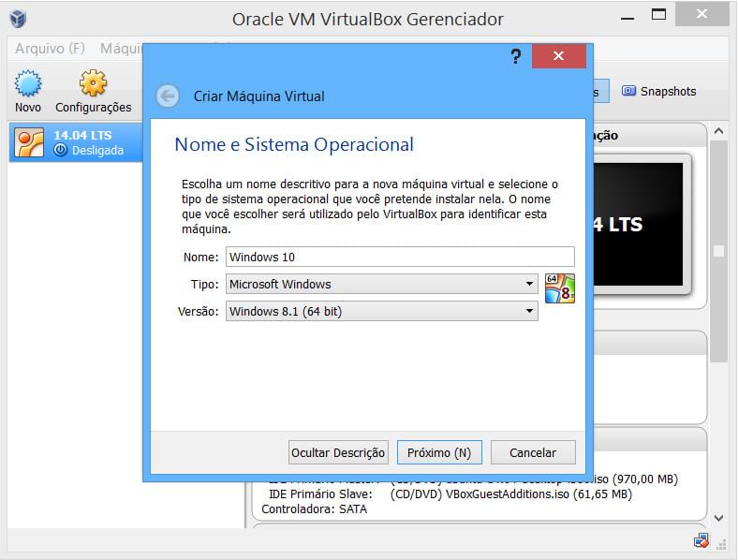Click the VM preview thumbnail
The height and width of the screenshot is (560, 738).
pos(639,225)
